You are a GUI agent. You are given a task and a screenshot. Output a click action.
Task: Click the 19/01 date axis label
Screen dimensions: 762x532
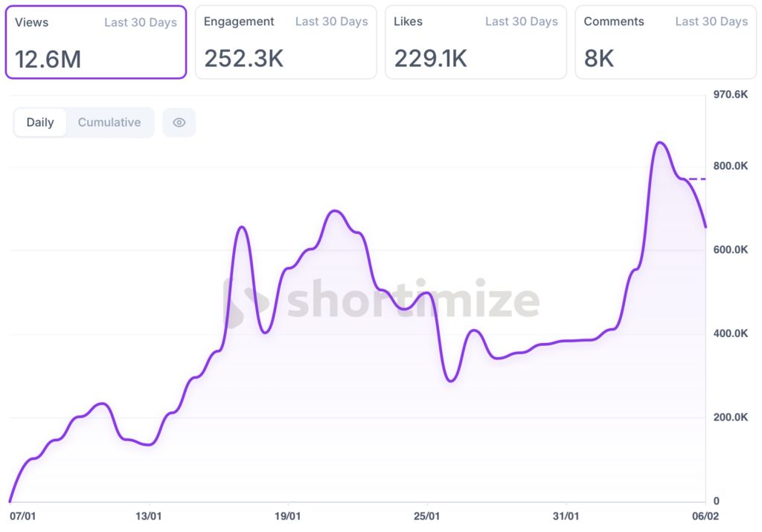point(288,515)
